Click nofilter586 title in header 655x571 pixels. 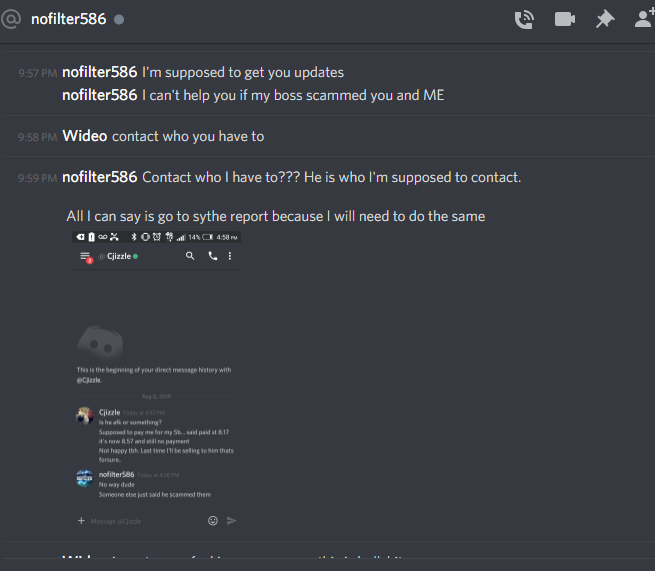point(69,19)
